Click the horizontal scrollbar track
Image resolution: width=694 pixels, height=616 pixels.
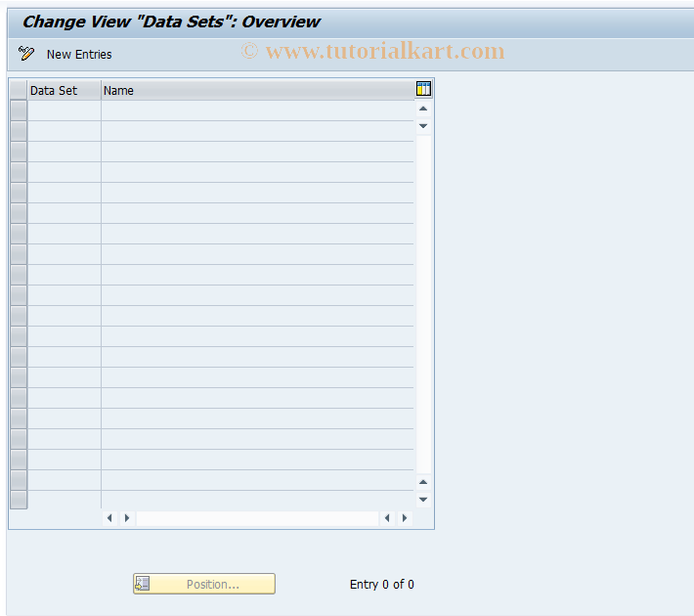click(257, 518)
